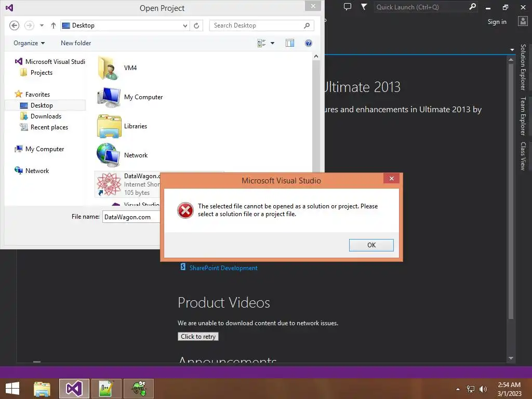Viewport: 532px width, 399px height.
Task: Go back in Open Project dialog
Action: point(14,25)
